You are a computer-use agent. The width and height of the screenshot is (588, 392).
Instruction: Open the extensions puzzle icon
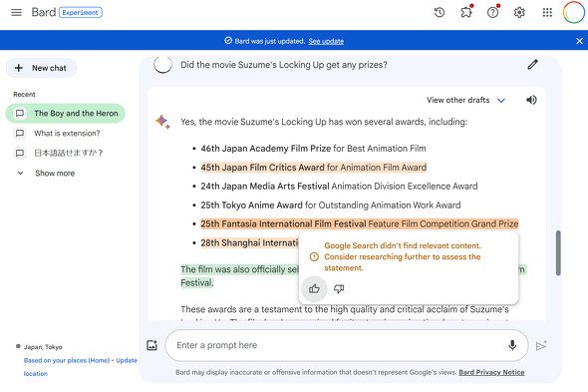click(x=466, y=12)
